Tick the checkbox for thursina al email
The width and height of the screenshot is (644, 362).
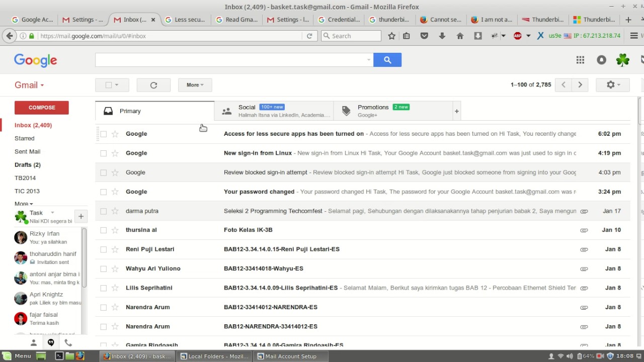click(x=104, y=230)
